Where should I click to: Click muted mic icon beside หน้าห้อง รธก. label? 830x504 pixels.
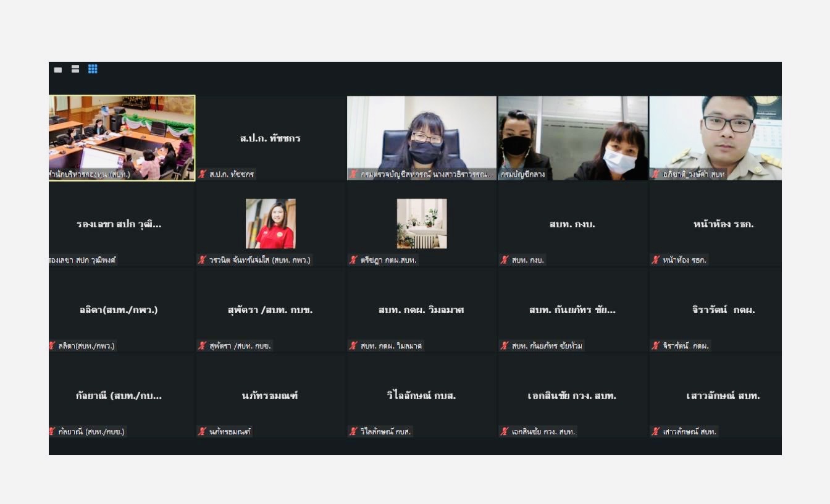point(656,260)
